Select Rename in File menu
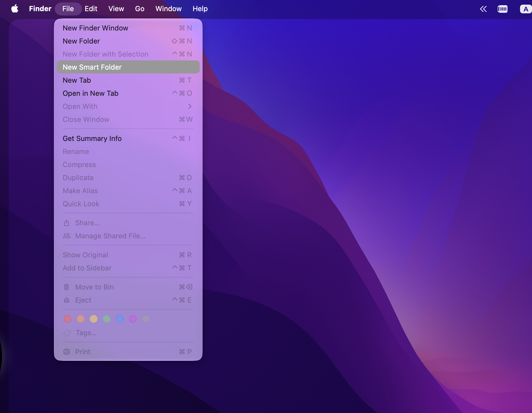 128,152
